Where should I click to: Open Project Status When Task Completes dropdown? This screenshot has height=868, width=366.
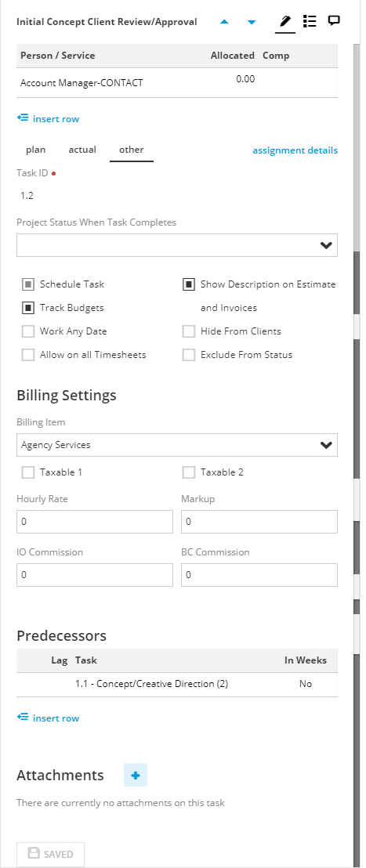177,245
